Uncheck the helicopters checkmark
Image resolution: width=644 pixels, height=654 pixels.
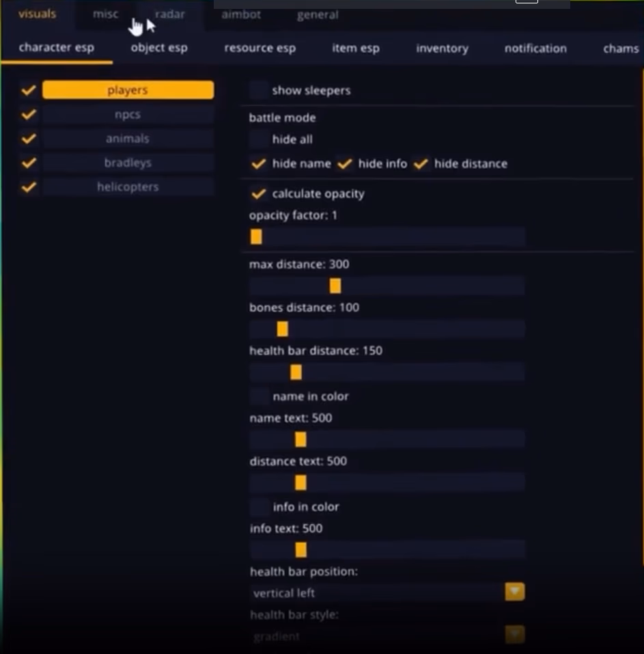29,187
